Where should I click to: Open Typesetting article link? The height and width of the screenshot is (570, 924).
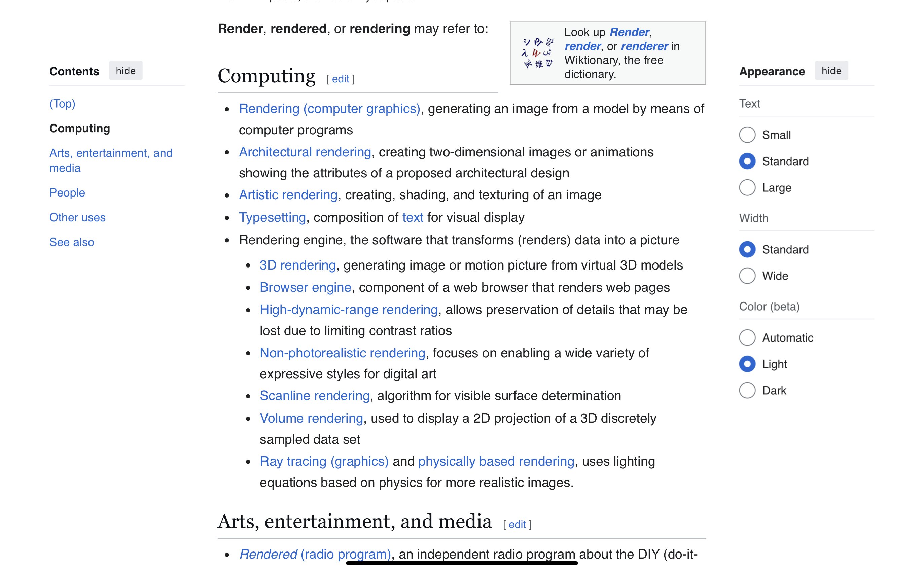click(272, 217)
